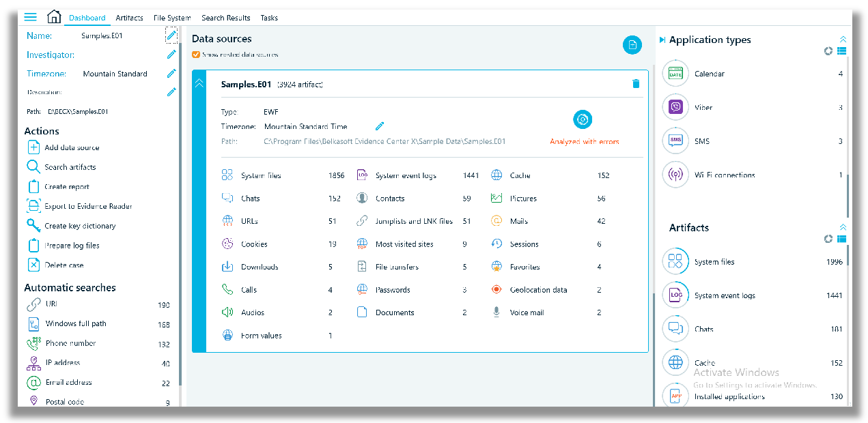Click the reanalyze circular icon

(x=583, y=120)
